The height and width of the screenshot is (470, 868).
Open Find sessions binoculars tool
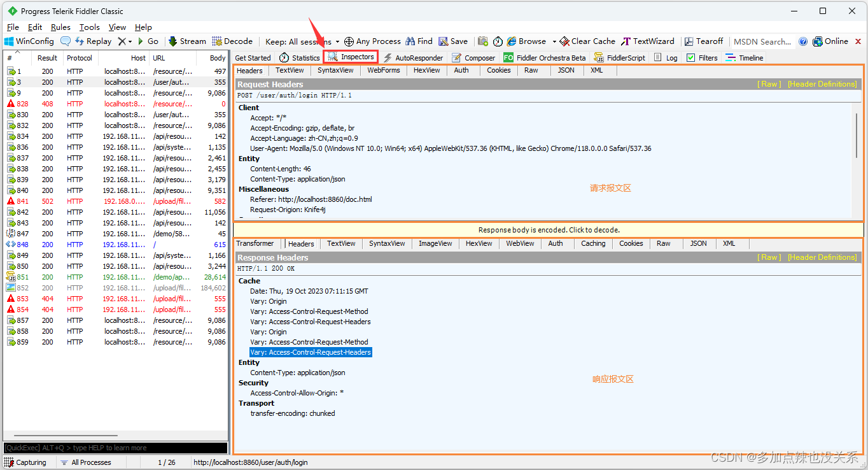[x=419, y=41]
